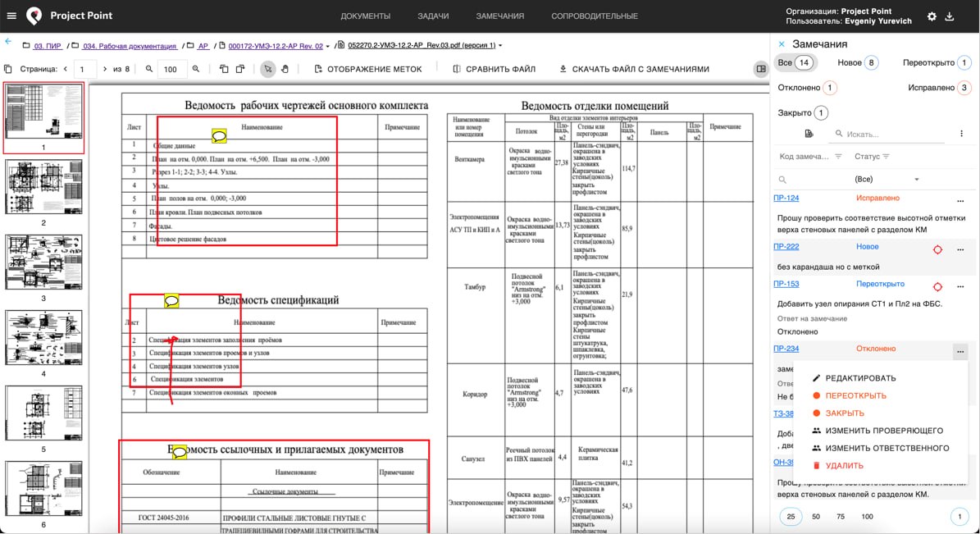Choose УДАЛИТЬ from the context menu
980x534 pixels.
(x=837, y=465)
